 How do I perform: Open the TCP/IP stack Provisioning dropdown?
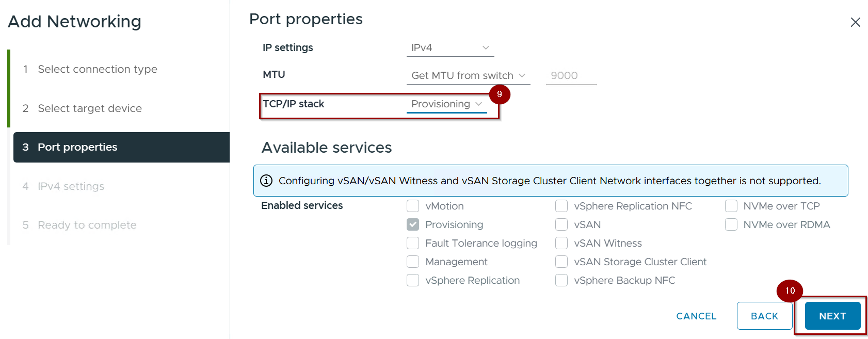446,104
